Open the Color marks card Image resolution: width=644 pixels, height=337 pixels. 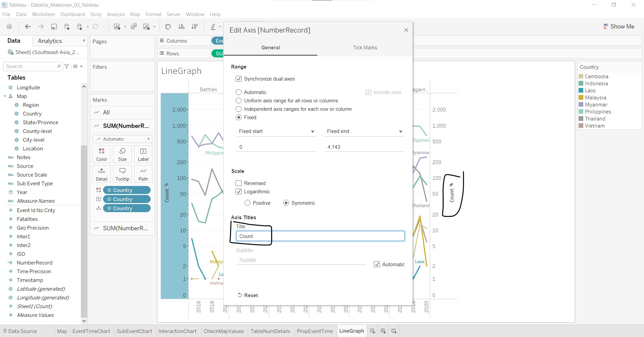point(102,154)
